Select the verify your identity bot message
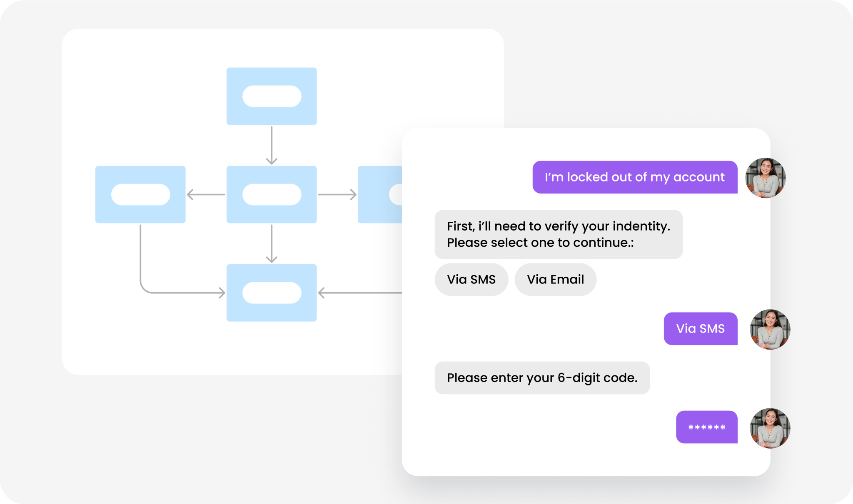Image resolution: width=853 pixels, height=504 pixels. click(558, 234)
